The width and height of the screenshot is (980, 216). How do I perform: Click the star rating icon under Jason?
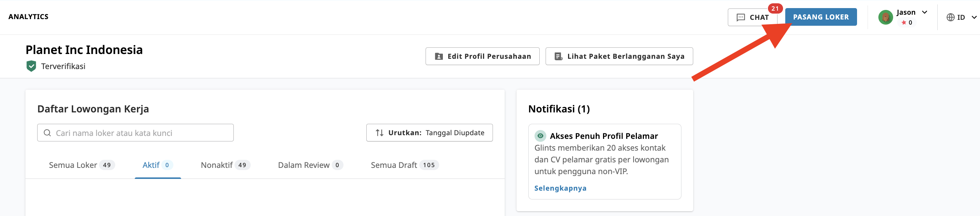click(903, 23)
